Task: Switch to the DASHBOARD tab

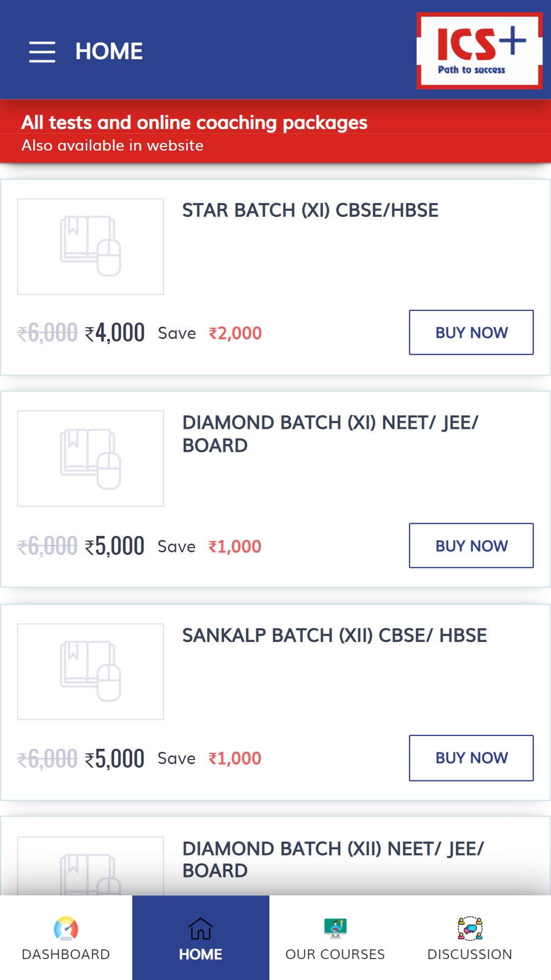Action: pyautogui.click(x=66, y=938)
